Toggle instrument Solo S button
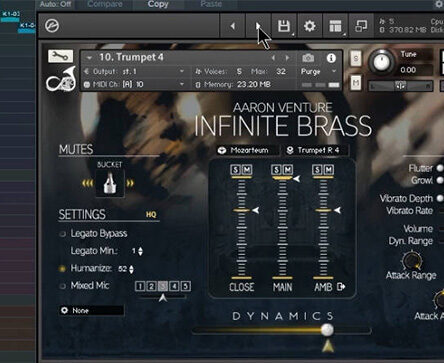Image resolution: width=444 pixels, height=363 pixels. (356, 59)
